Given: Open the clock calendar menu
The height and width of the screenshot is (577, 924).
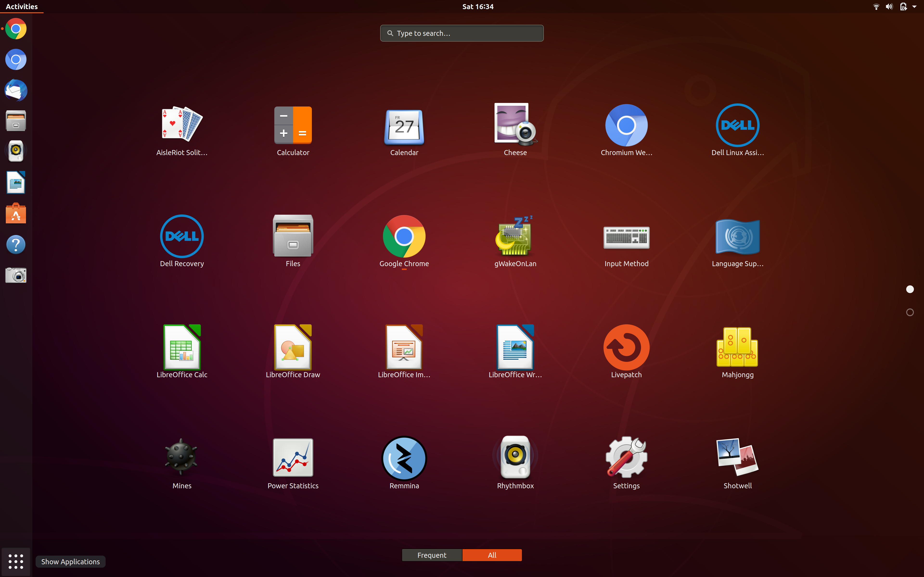Looking at the screenshot, I should coord(478,6).
